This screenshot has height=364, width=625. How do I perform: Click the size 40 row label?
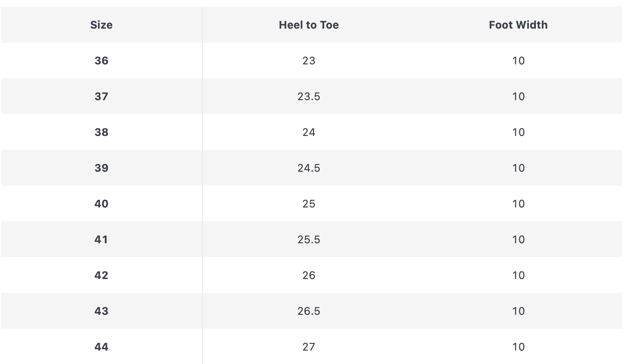pyautogui.click(x=101, y=203)
